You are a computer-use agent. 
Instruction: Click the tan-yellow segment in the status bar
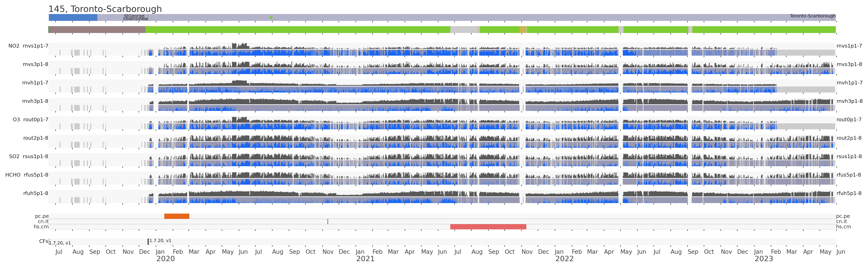coord(523,30)
